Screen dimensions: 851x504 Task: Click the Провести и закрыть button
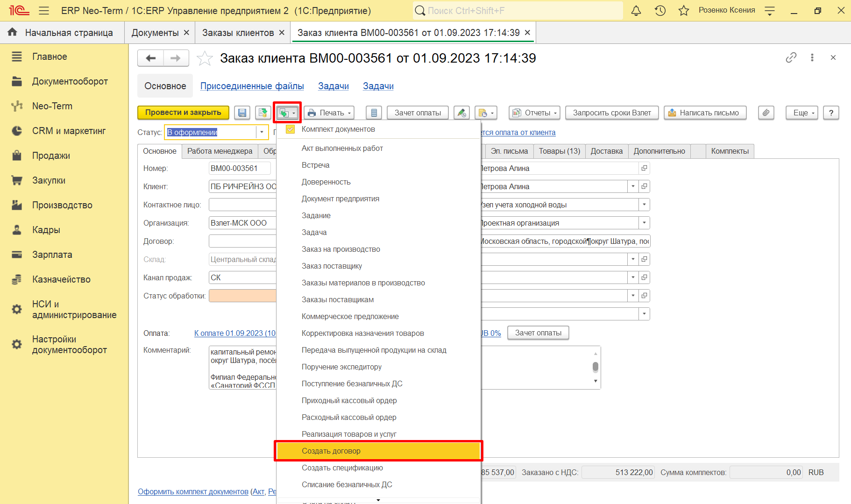click(x=183, y=113)
